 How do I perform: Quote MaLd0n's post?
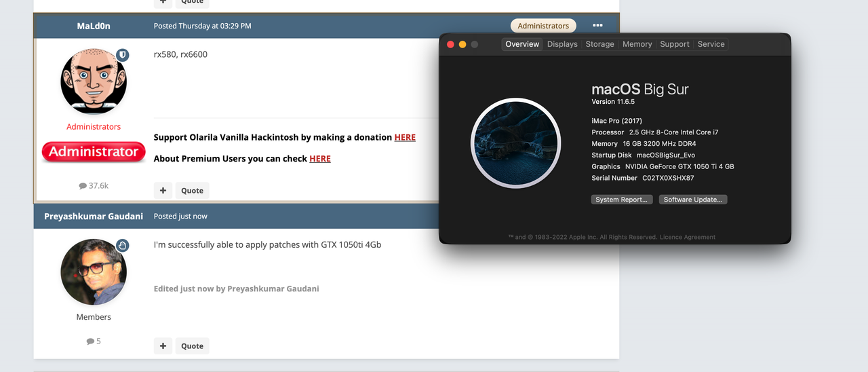[x=192, y=191]
